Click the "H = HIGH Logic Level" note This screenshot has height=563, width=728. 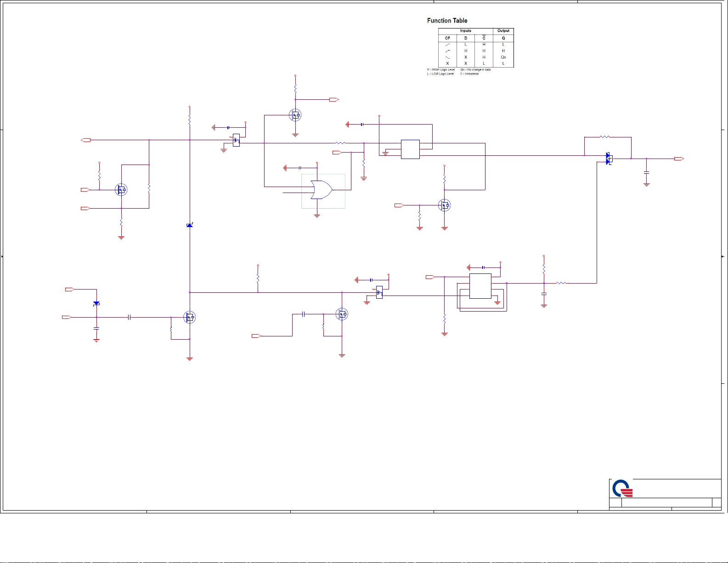tap(441, 70)
